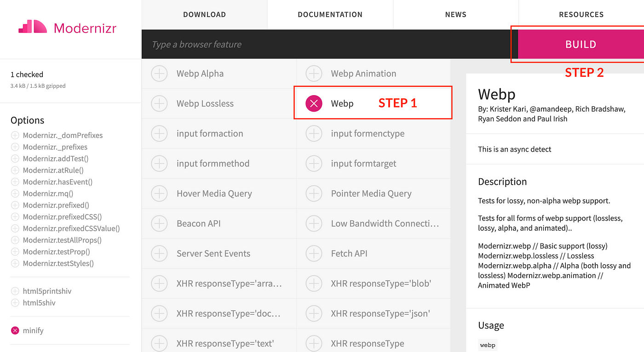Enable Modernizr.prefixedCSSValue() option

[15, 228]
